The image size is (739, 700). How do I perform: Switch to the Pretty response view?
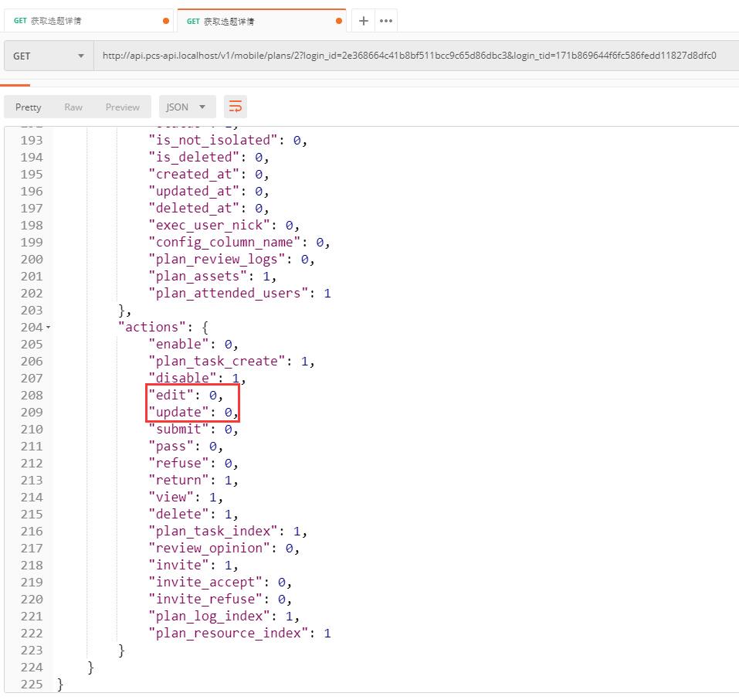pos(29,107)
